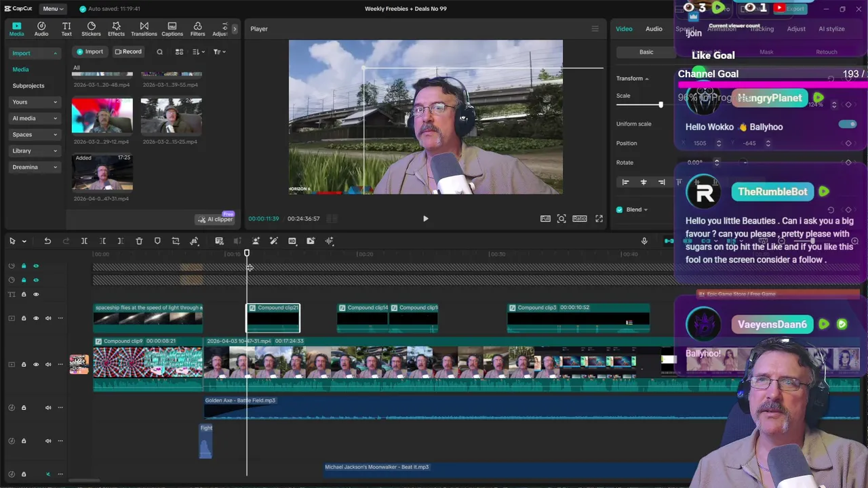868x488 pixels.
Task: Click the Record button
Action: coord(128,52)
